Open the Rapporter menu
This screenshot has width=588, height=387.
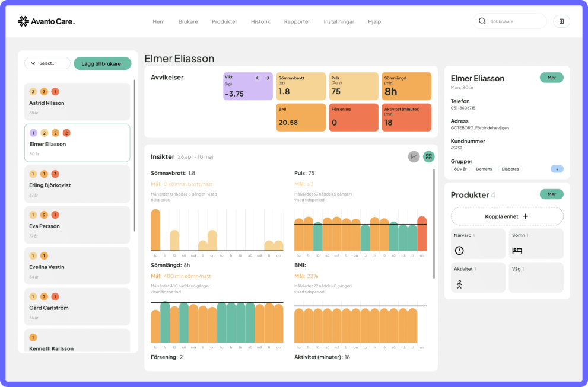(297, 21)
